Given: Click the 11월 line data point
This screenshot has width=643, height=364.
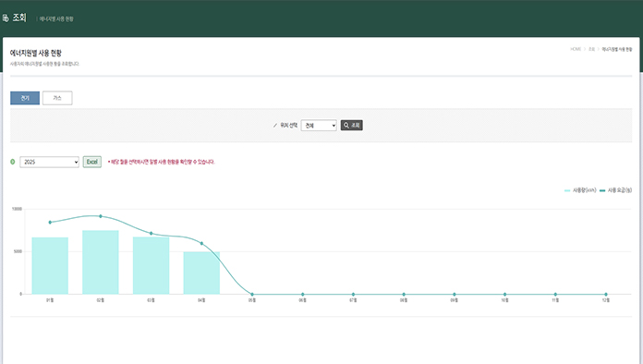Looking at the screenshot, I should [x=555, y=295].
